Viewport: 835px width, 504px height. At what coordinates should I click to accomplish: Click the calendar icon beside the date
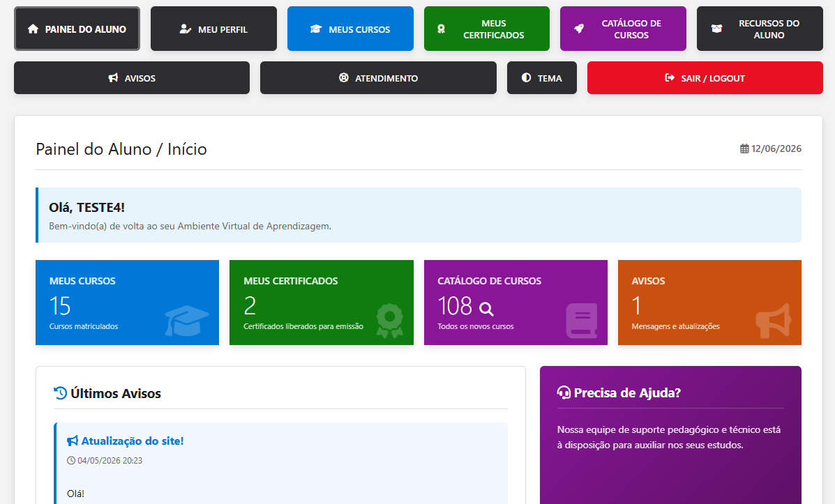pos(744,149)
